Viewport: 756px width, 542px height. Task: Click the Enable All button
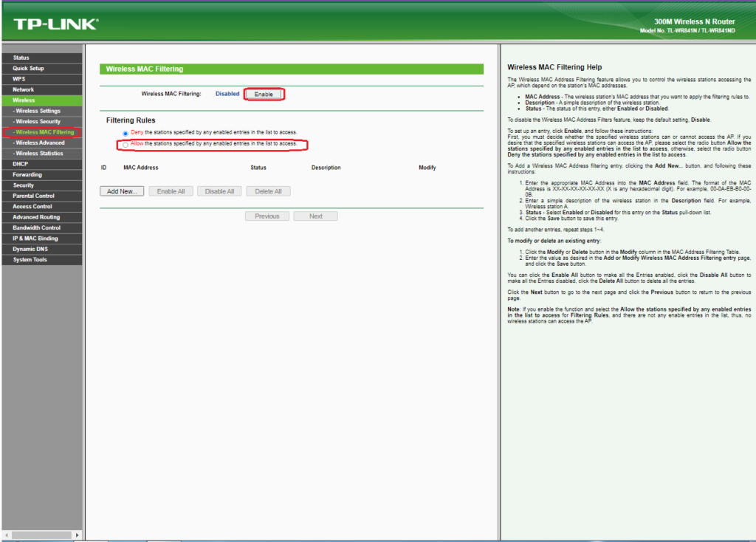tap(171, 191)
